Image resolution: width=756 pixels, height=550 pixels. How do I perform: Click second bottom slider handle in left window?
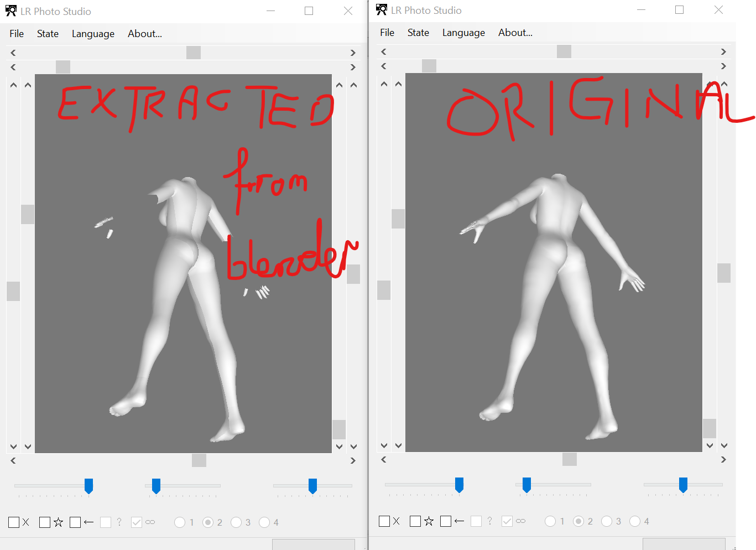(x=156, y=486)
